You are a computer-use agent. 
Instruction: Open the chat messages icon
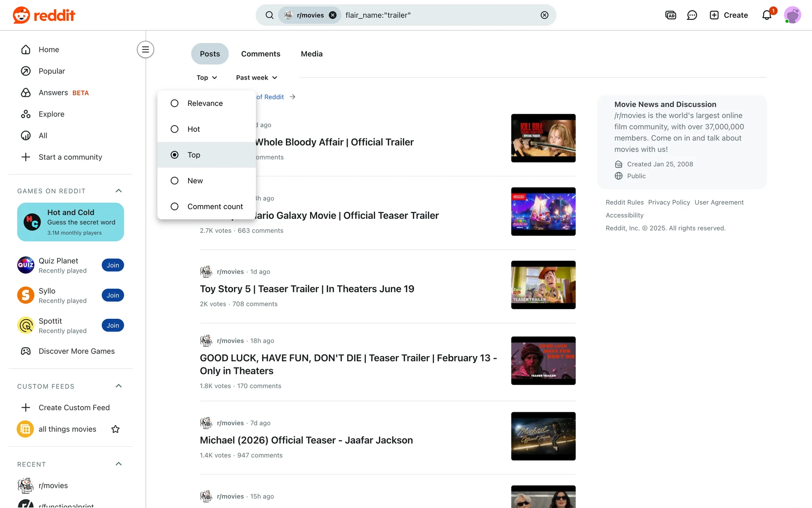(x=692, y=15)
